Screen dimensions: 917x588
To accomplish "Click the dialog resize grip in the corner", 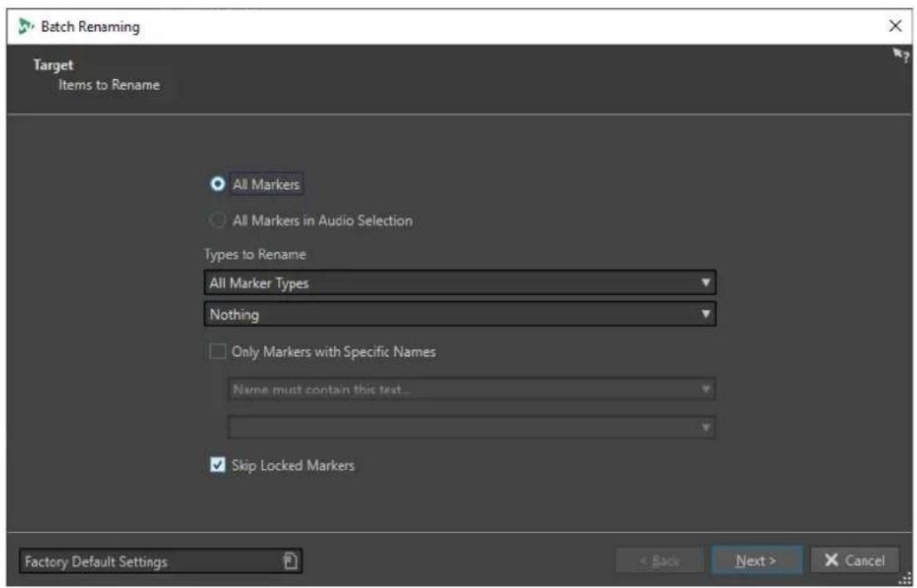I will tap(907, 580).
